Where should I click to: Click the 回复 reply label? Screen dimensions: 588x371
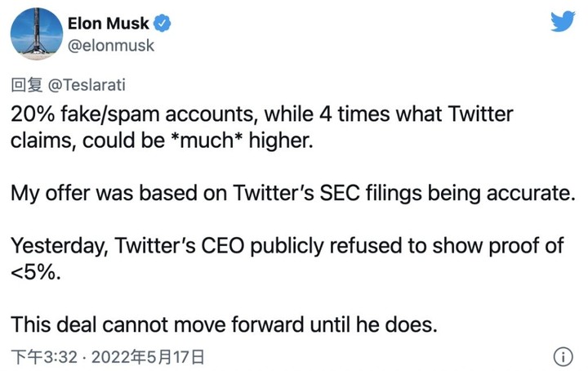pos(26,84)
